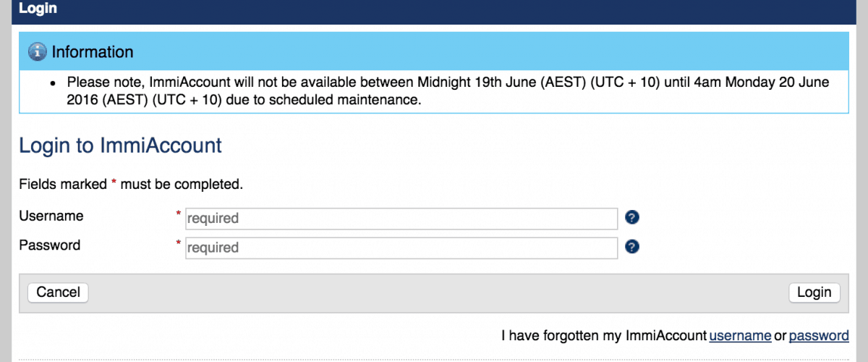Click the Login title bar header
This screenshot has height=362, width=868.
click(x=38, y=9)
